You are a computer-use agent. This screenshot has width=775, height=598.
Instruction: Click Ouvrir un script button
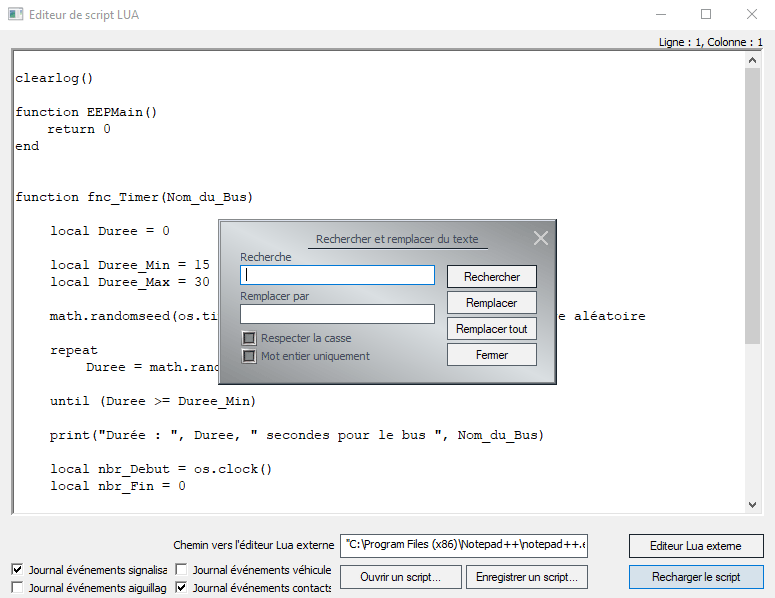[400, 577]
